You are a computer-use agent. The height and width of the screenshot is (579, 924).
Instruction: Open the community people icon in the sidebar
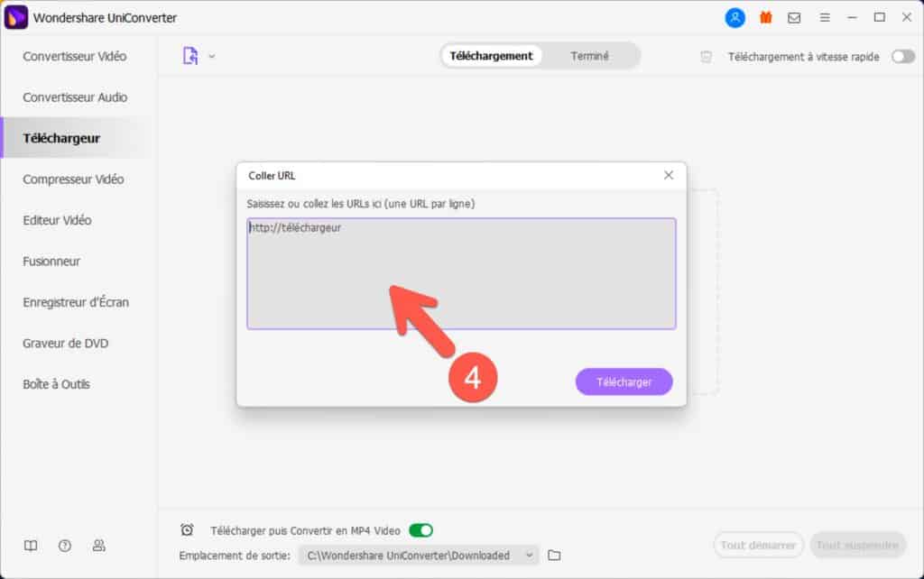pos(99,546)
